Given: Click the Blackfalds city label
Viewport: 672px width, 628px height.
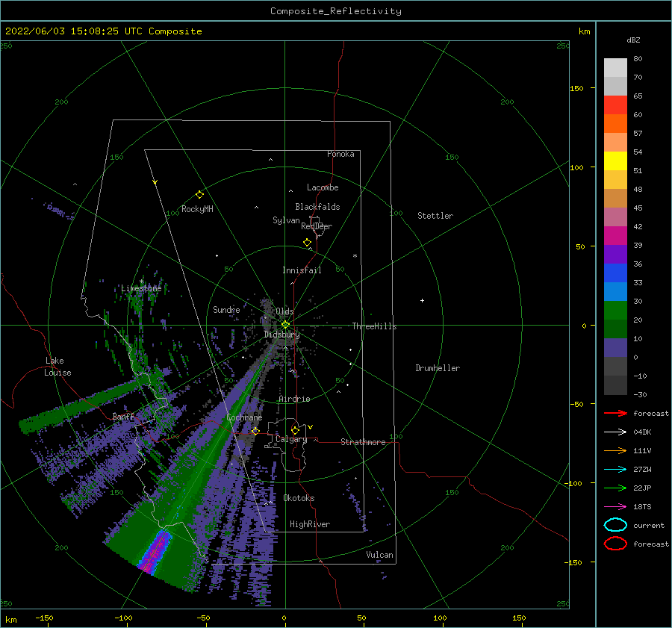Looking at the screenshot, I should (317, 207).
